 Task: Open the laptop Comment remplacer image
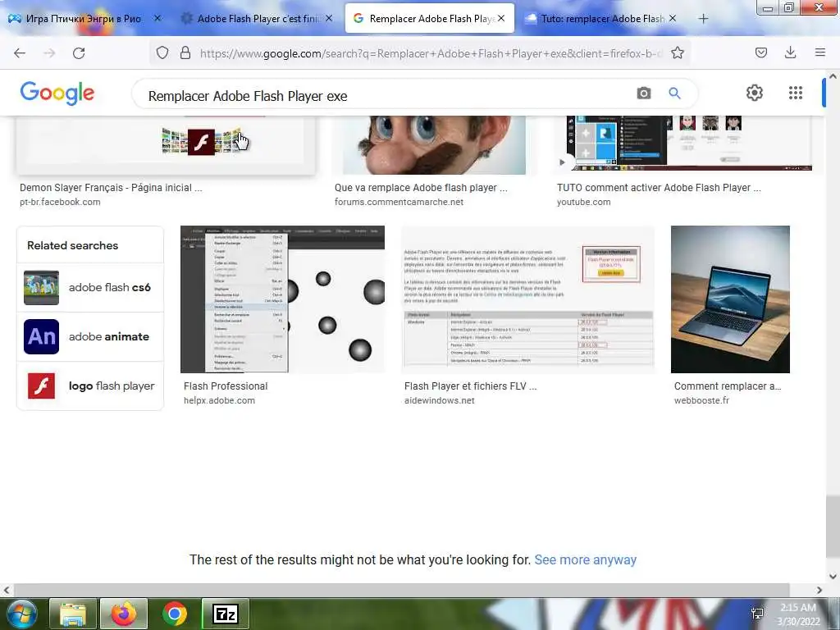(730, 299)
